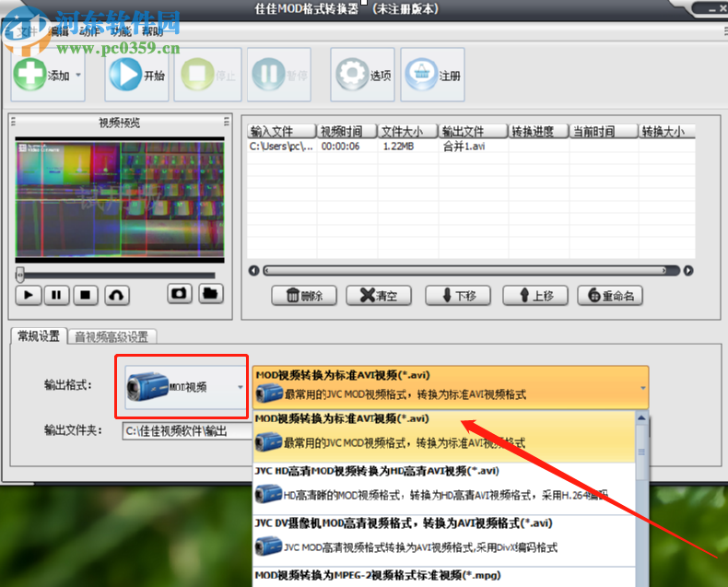Open the 动作 menu
This screenshot has height=587, width=728.
click(89, 31)
